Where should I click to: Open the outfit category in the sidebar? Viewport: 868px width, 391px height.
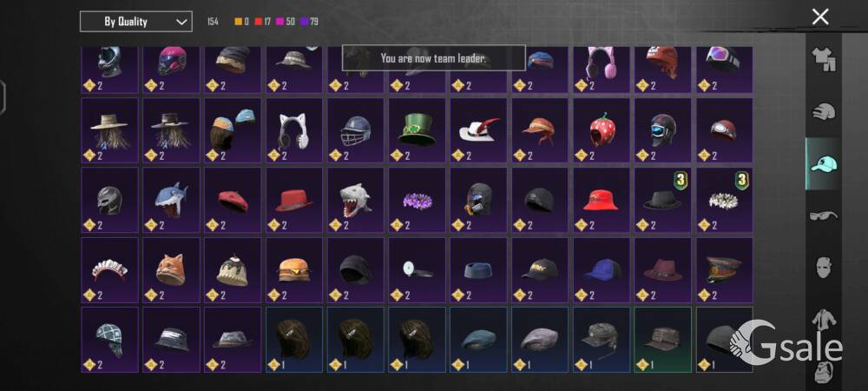824,60
